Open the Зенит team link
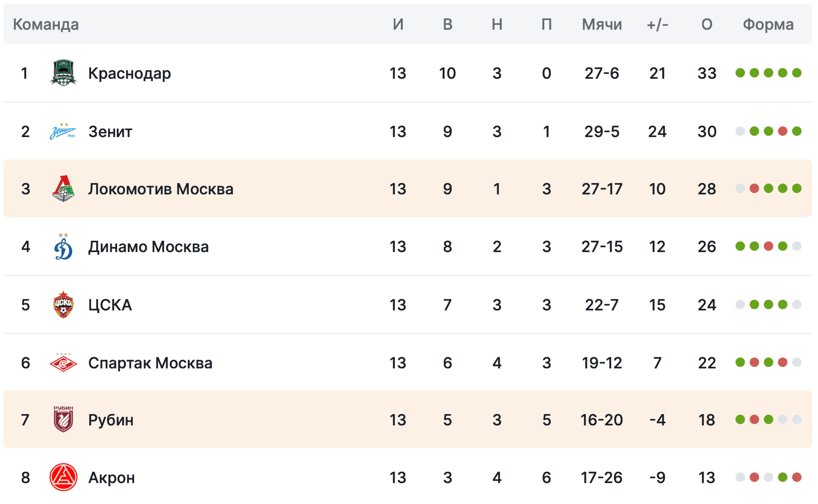This screenshot has width=818, height=504. pos(110,131)
